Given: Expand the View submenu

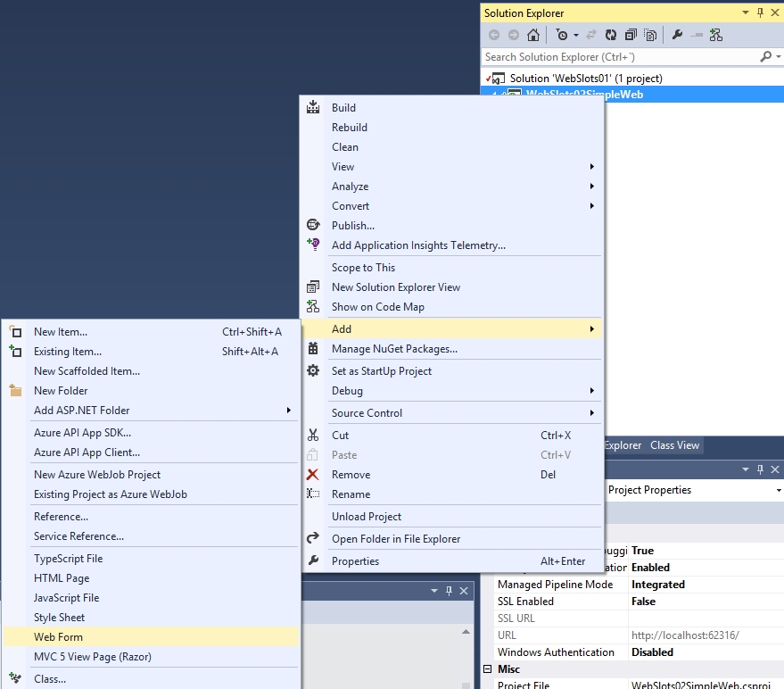Looking at the screenshot, I should [x=451, y=167].
